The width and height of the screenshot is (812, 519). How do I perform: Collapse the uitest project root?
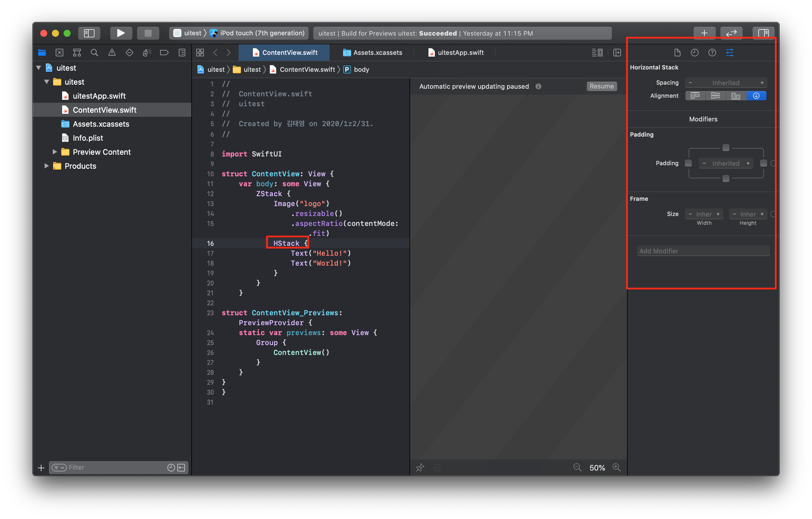coord(39,68)
